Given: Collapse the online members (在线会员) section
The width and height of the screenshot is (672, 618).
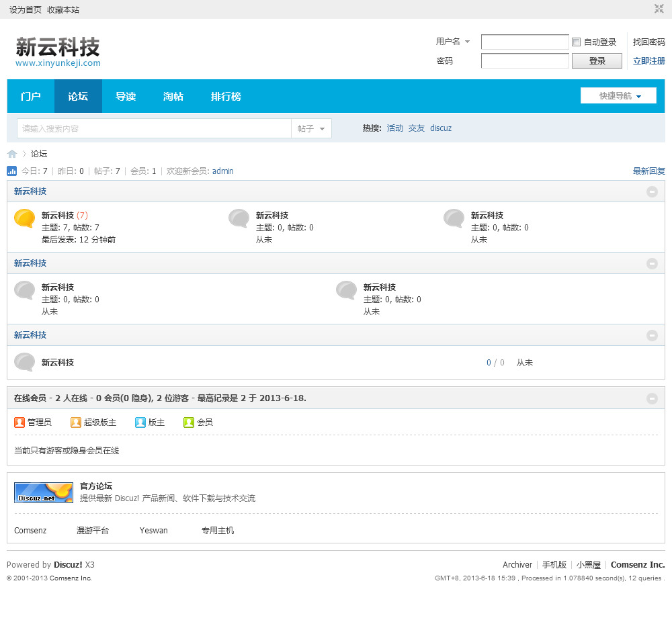Looking at the screenshot, I should coord(652,398).
